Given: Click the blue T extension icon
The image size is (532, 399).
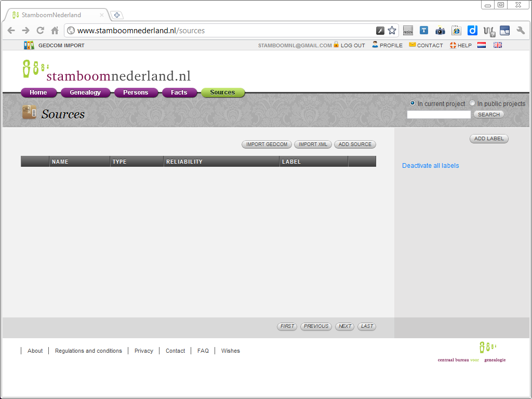Looking at the screenshot, I should pyautogui.click(x=424, y=30).
